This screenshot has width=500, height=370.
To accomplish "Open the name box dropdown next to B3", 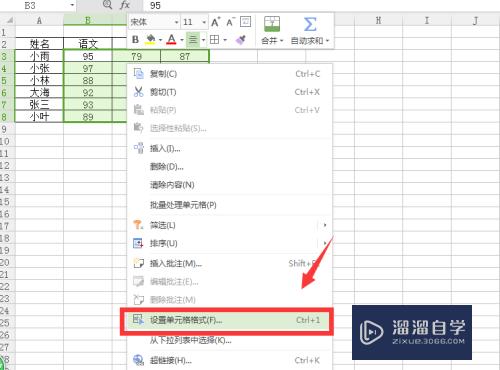I will pyautogui.click(x=72, y=5).
